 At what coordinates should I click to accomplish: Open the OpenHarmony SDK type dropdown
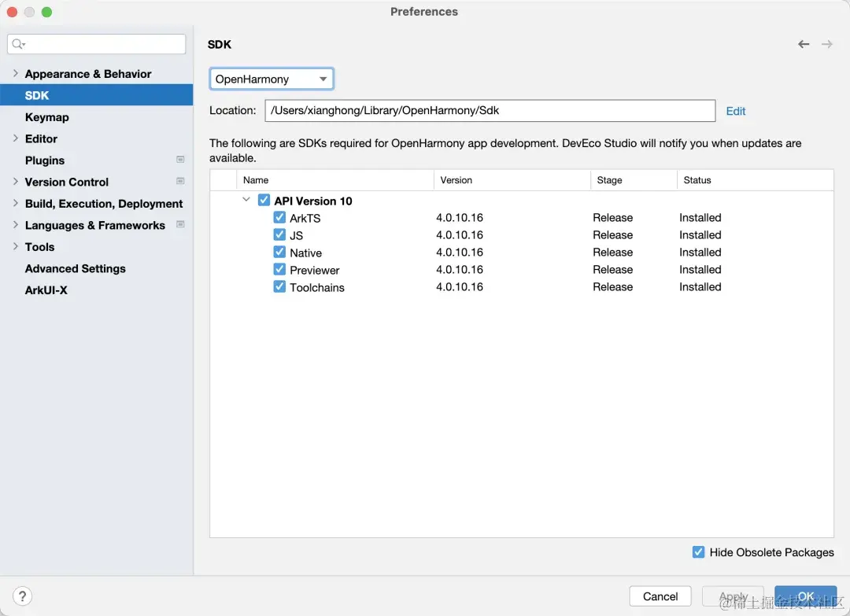[x=271, y=79]
